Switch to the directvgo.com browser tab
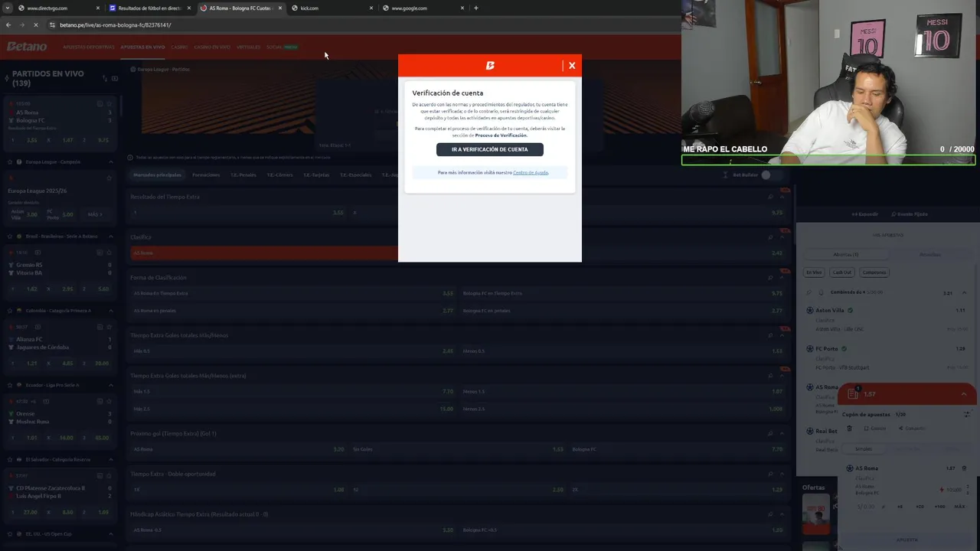Viewport: 980px width, 551px height. pyautogui.click(x=57, y=8)
